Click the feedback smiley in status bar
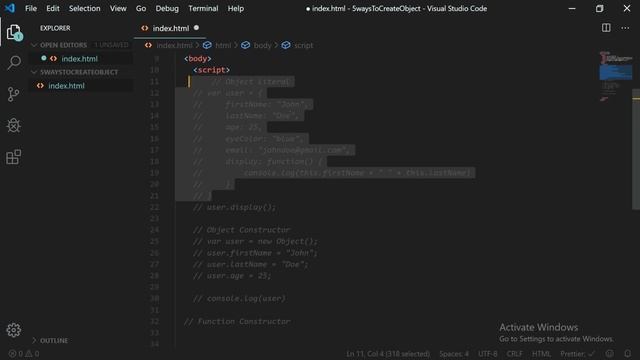640x360 pixels. point(609,353)
